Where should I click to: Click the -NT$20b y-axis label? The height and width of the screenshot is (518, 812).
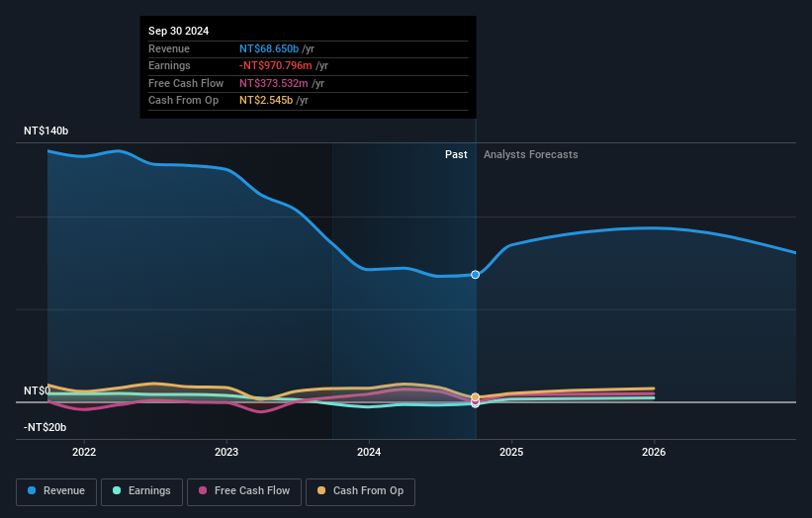point(45,427)
